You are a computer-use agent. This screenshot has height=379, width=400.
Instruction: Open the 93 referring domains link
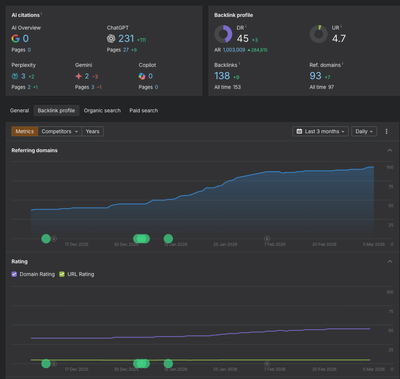(315, 76)
